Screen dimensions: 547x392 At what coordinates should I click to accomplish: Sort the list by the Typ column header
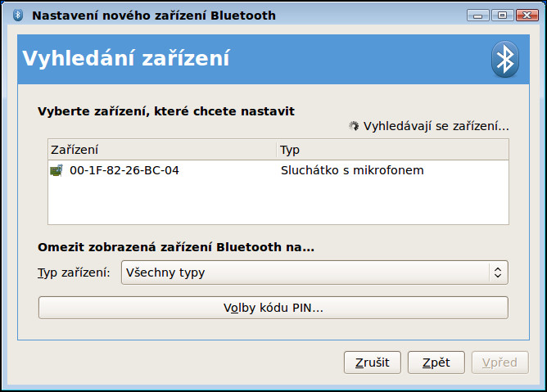[x=392, y=150]
